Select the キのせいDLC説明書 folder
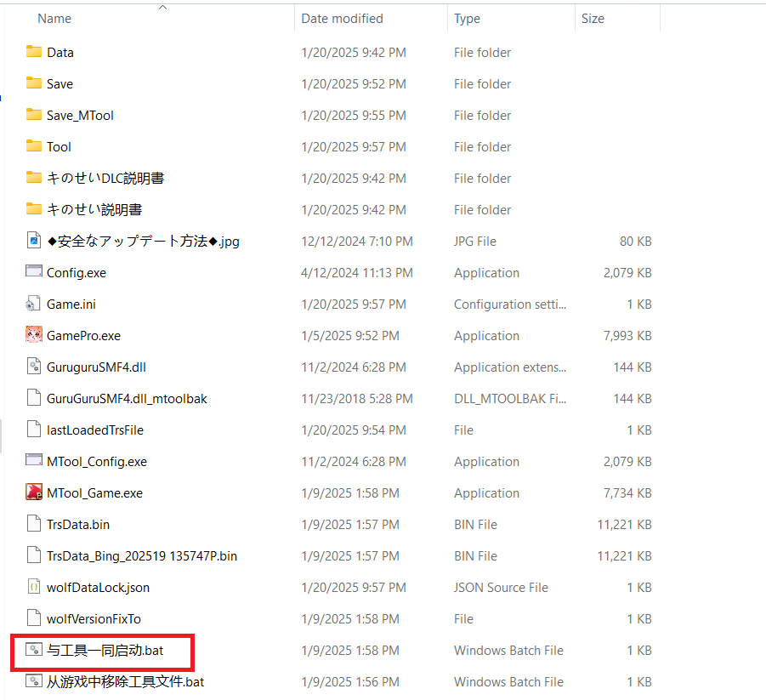The height and width of the screenshot is (700, 766). tap(105, 178)
